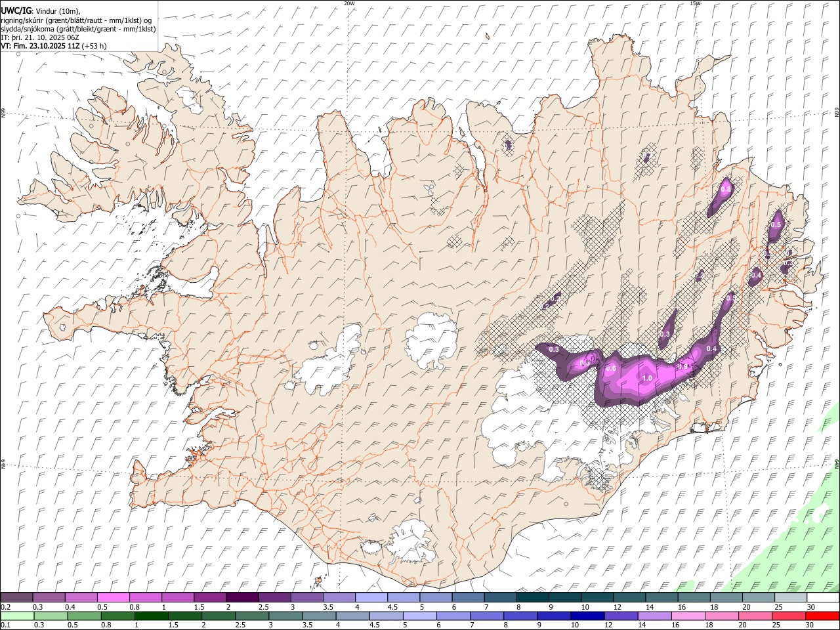Click the IT: þri. 21. 10. 2025 06Z line
Image resolution: width=840 pixels, height=630 pixels.
(x=40, y=37)
